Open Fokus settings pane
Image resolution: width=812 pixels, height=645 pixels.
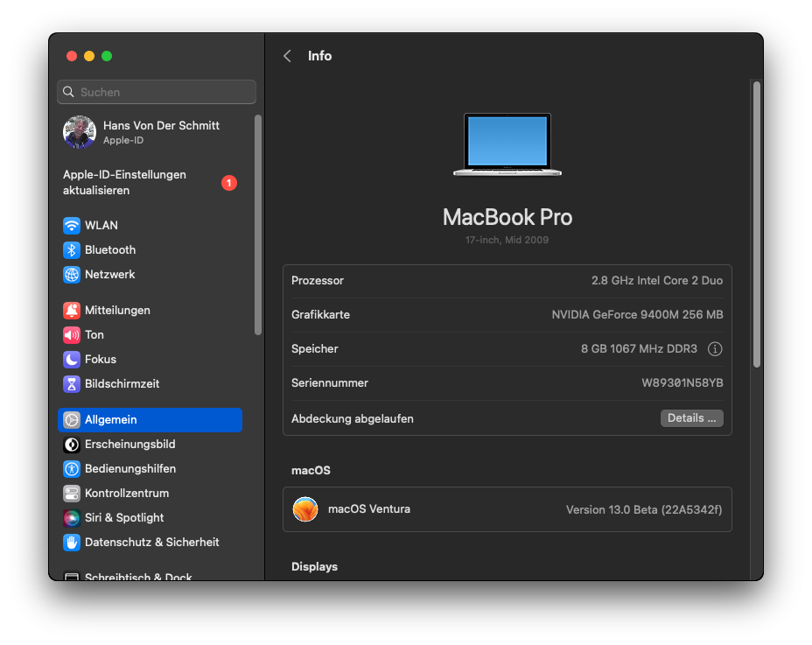tap(150, 359)
